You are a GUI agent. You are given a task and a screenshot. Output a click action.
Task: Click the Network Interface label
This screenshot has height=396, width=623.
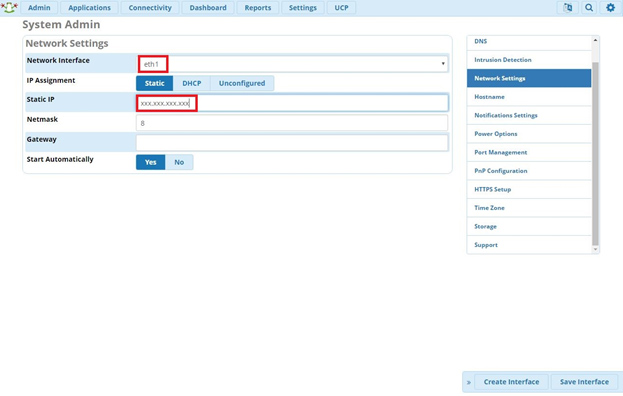(58, 60)
